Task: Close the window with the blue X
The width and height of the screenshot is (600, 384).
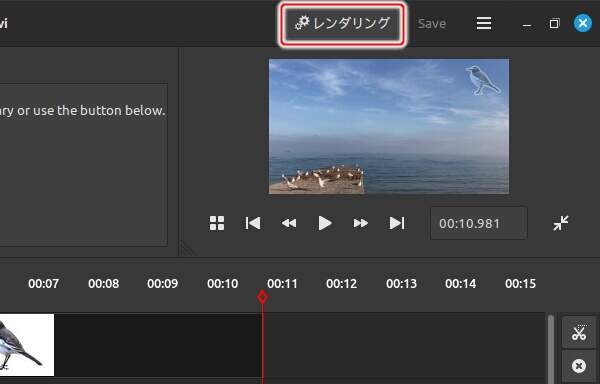Action: (x=583, y=24)
